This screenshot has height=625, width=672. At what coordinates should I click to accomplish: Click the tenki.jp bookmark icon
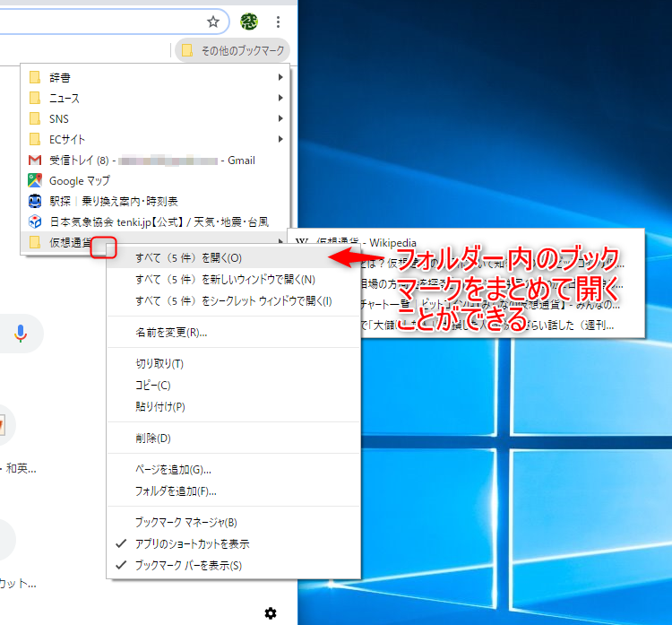tap(35, 221)
